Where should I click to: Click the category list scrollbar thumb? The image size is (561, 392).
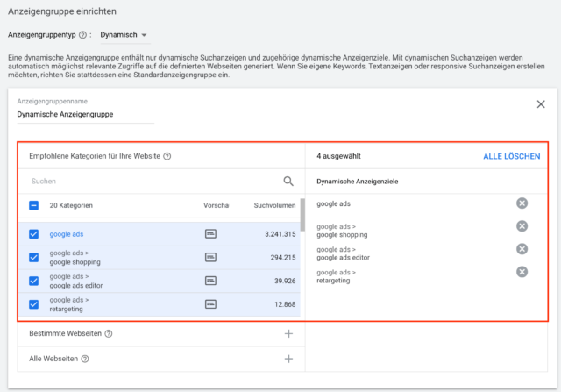[302, 215]
